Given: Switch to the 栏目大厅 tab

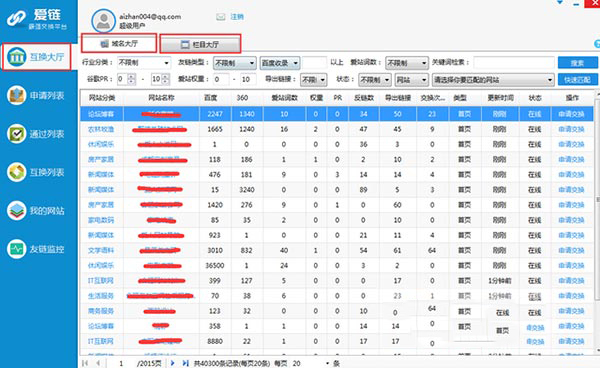Looking at the screenshot, I should pos(200,44).
